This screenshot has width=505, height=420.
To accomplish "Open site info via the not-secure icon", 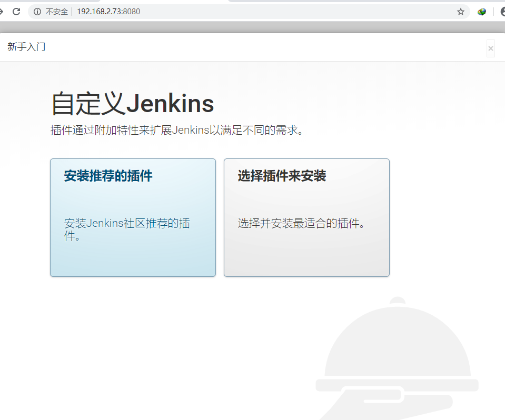I will pyautogui.click(x=37, y=12).
